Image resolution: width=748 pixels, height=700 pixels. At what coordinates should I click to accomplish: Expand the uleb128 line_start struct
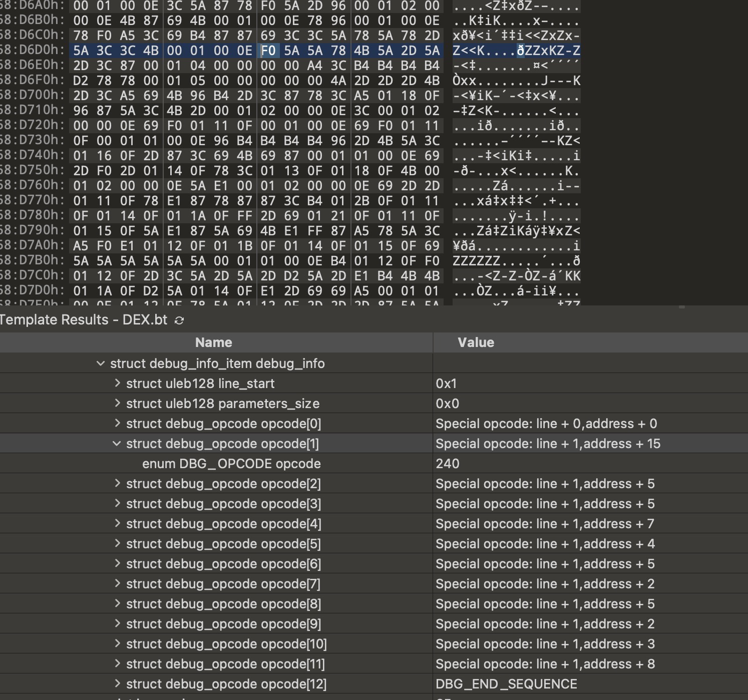(118, 384)
